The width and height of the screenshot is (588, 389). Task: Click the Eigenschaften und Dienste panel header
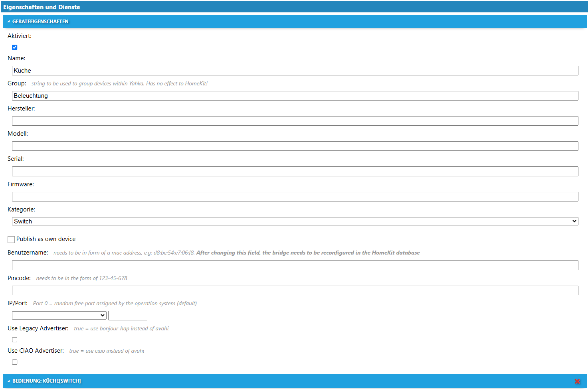pyautogui.click(x=42, y=7)
